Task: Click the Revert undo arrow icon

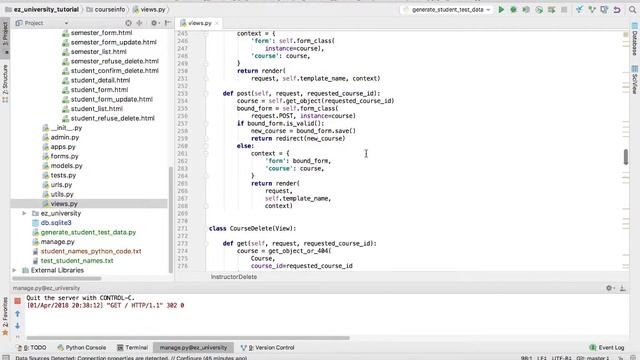Action: point(617,9)
